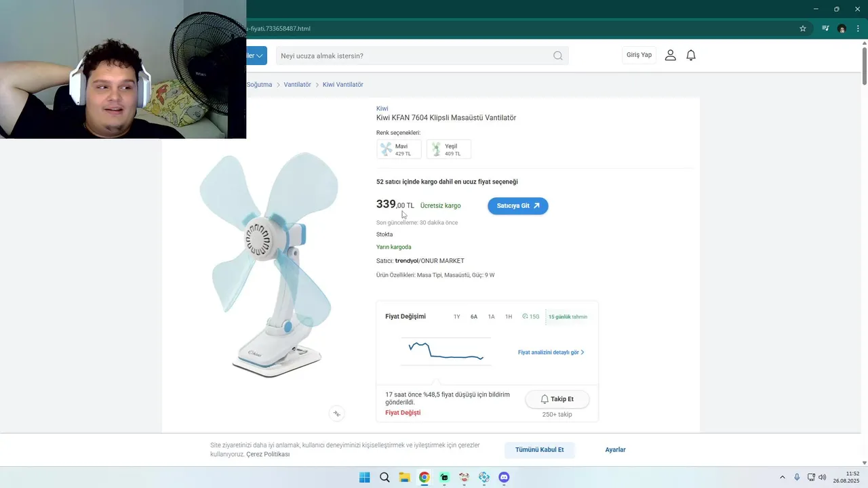Switch to Chrome in taskbar

pyautogui.click(x=424, y=477)
